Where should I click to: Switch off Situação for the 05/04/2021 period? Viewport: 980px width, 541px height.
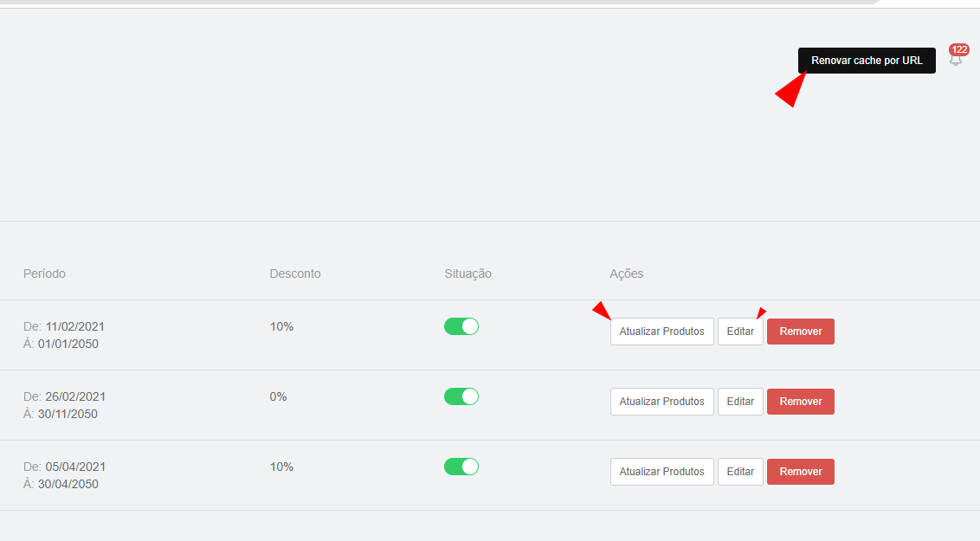coord(461,466)
